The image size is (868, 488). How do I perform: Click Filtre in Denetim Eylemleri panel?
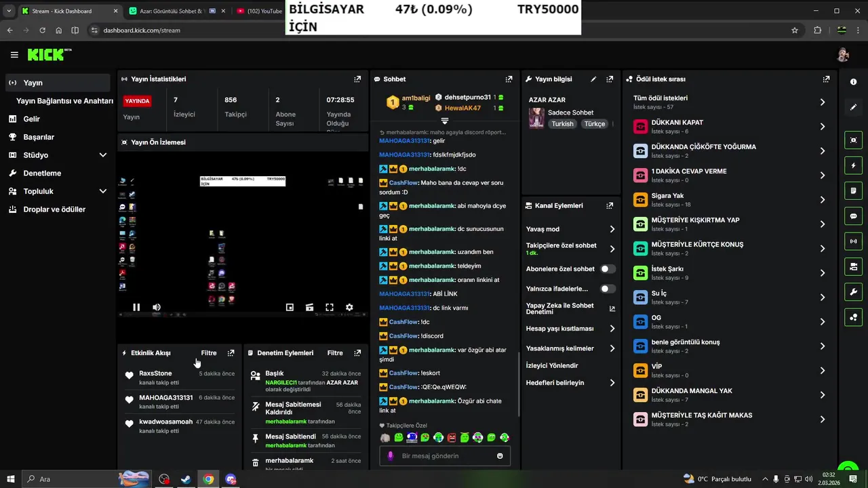[335, 353]
